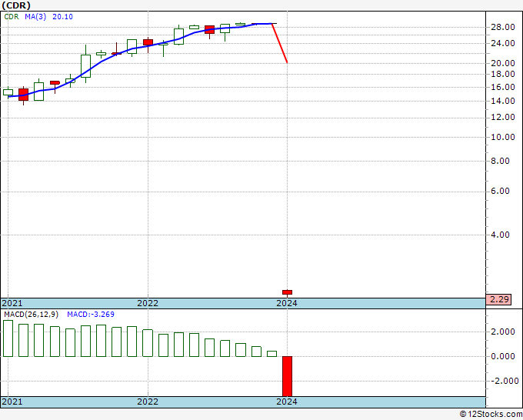Open the 12Stocks.com copyright link
Image resolution: width=523 pixels, height=420 pixels.
pyautogui.click(x=491, y=415)
